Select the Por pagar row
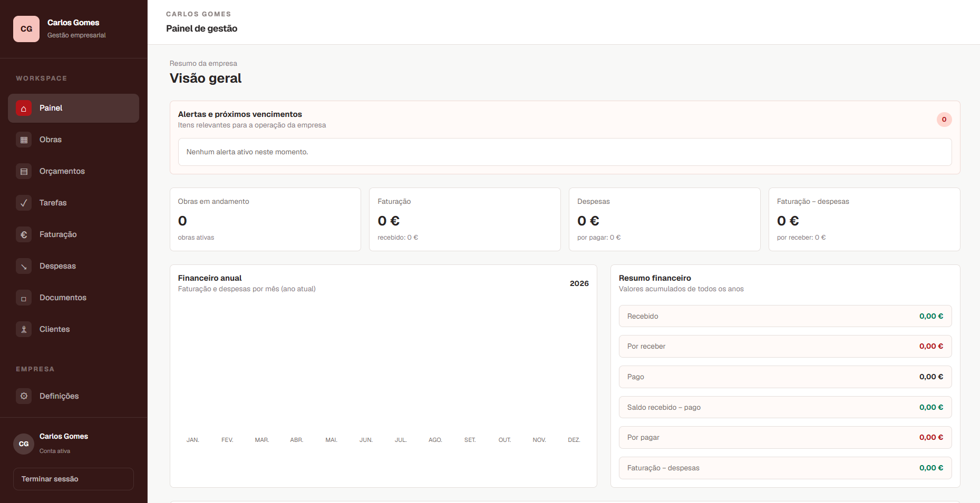 click(x=785, y=437)
